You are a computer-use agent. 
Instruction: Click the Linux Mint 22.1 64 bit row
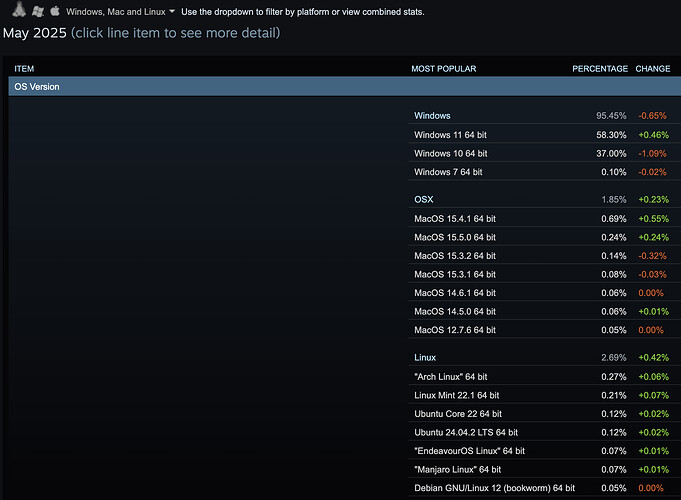pos(545,395)
